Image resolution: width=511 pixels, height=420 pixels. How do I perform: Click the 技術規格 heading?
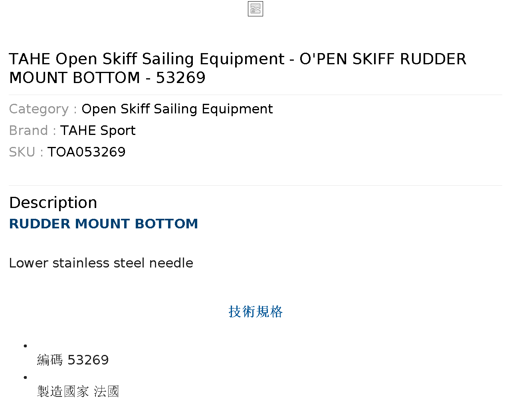pyautogui.click(x=255, y=312)
